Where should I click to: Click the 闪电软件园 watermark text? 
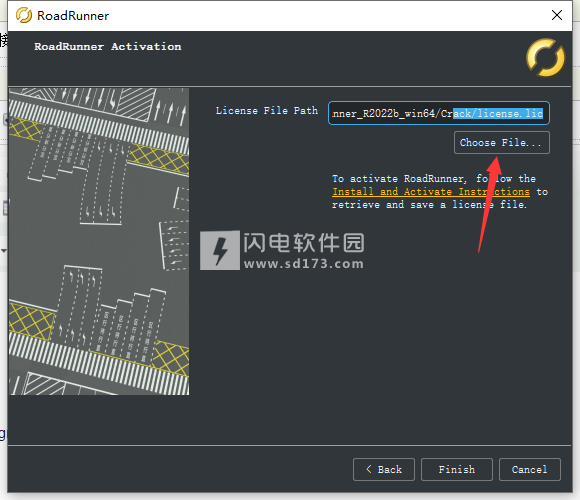coord(304,243)
